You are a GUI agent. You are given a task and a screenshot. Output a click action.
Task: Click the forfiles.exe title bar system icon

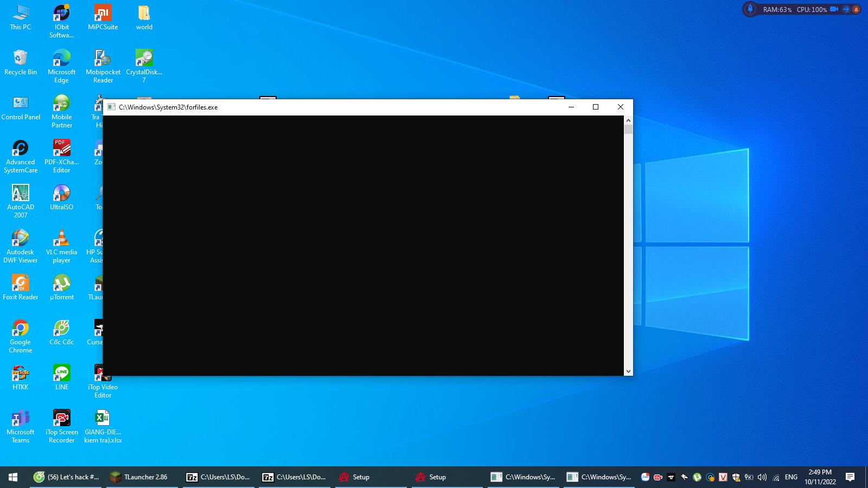[x=111, y=107]
